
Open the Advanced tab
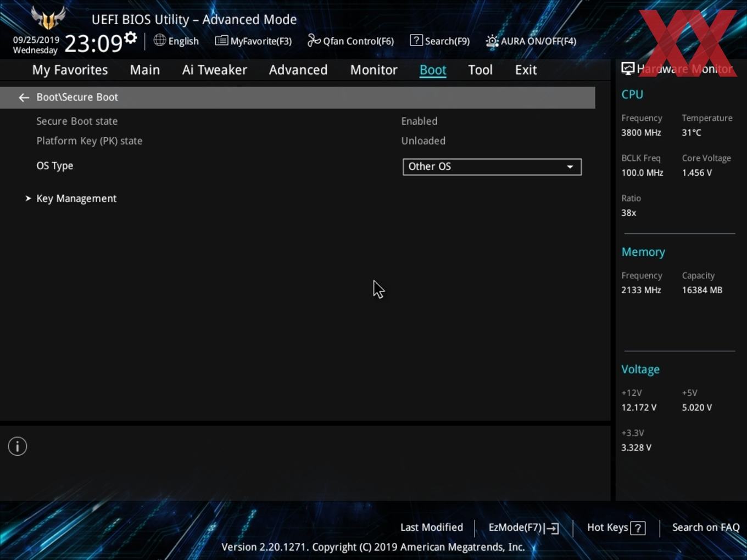click(298, 70)
